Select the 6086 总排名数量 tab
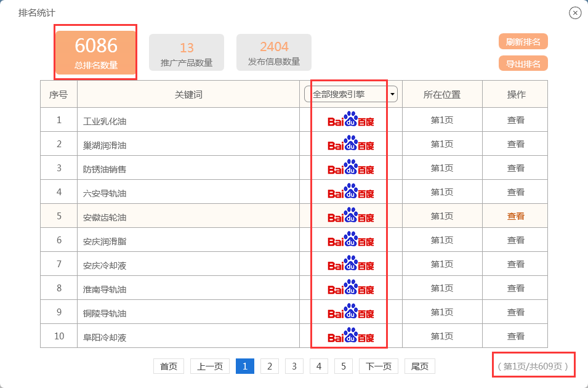 [96, 52]
